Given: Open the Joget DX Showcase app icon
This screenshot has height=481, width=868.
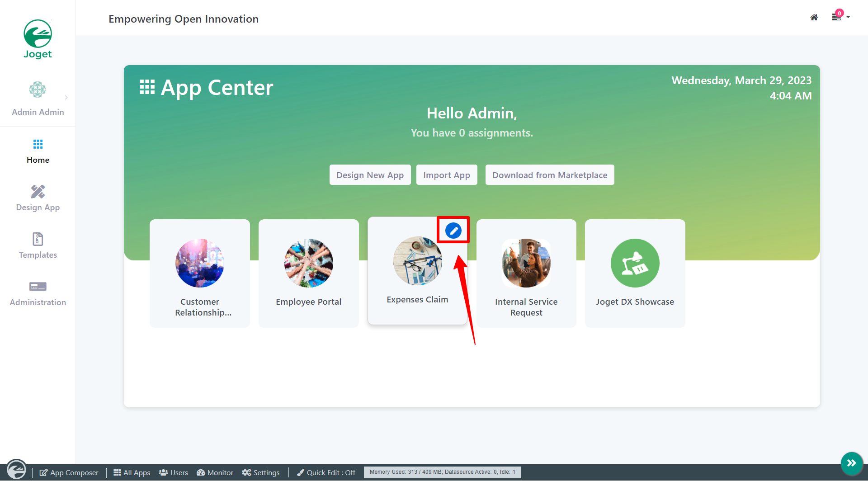Looking at the screenshot, I should [635, 263].
